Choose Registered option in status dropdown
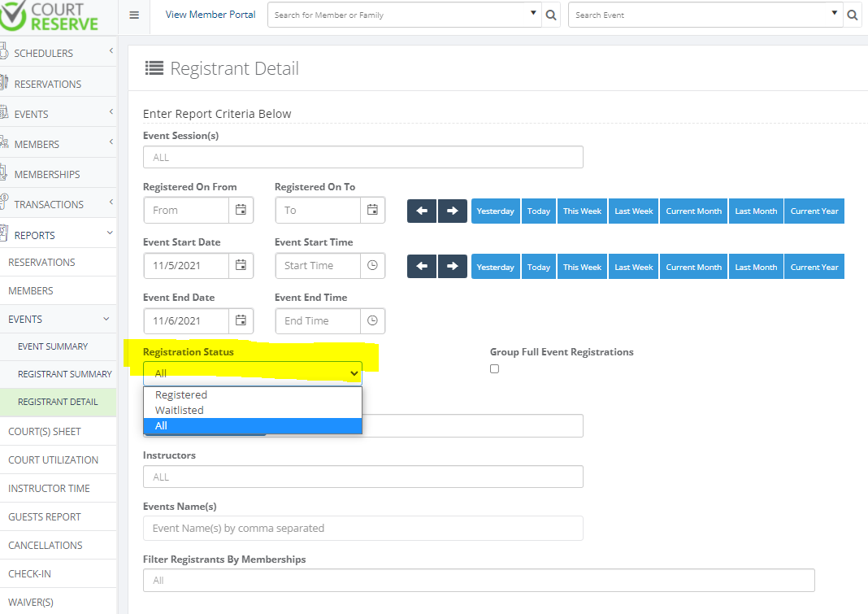 pyautogui.click(x=181, y=395)
